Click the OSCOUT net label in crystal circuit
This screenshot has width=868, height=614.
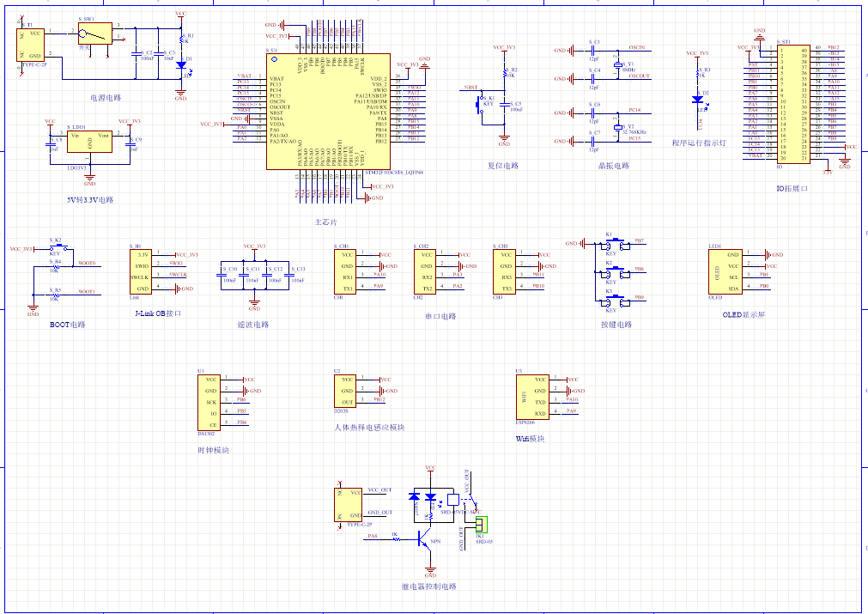(640, 76)
